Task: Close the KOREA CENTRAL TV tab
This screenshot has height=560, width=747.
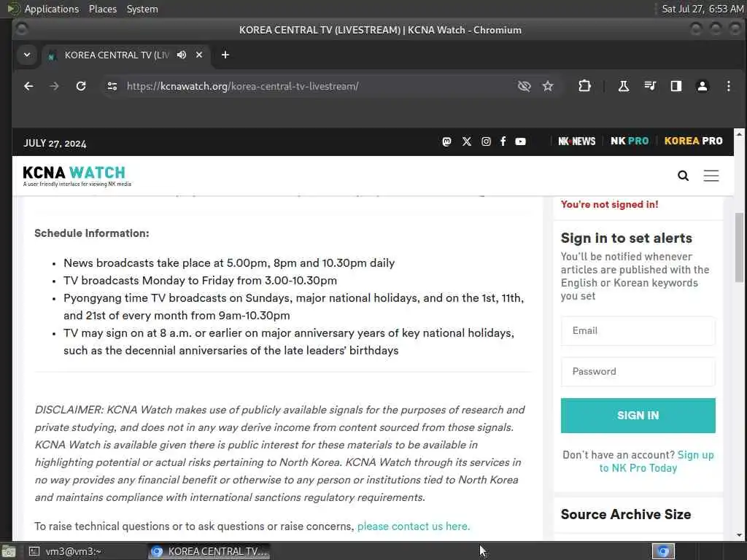Action: point(199,55)
